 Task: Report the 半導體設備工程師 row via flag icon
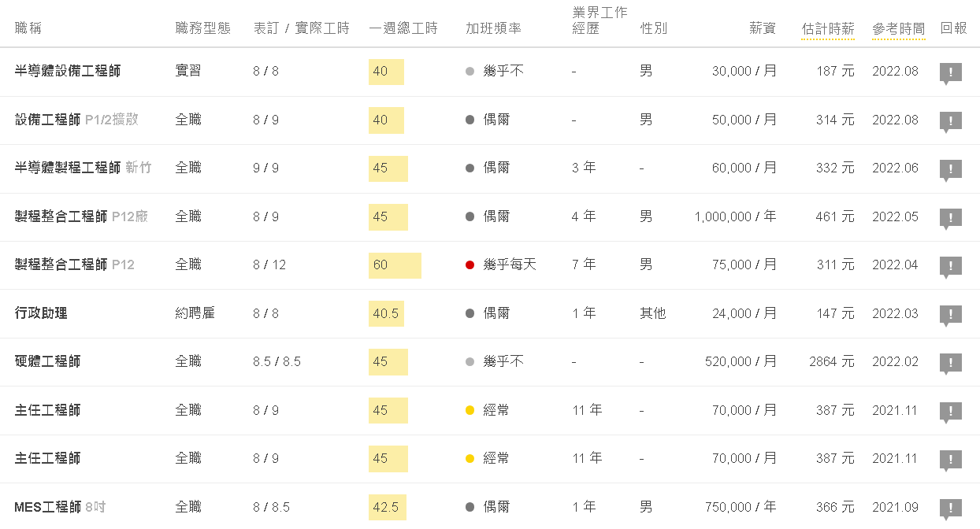[x=951, y=73]
